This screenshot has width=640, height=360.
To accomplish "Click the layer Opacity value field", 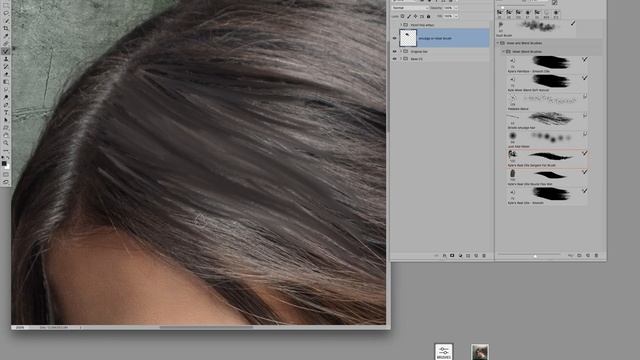I will tap(449, 8).
